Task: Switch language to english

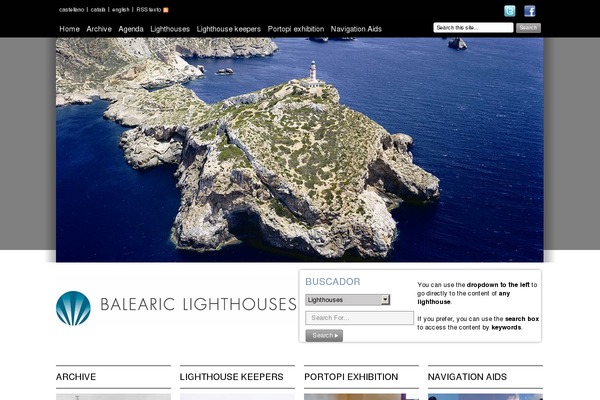Action: (x=121, y=10)
